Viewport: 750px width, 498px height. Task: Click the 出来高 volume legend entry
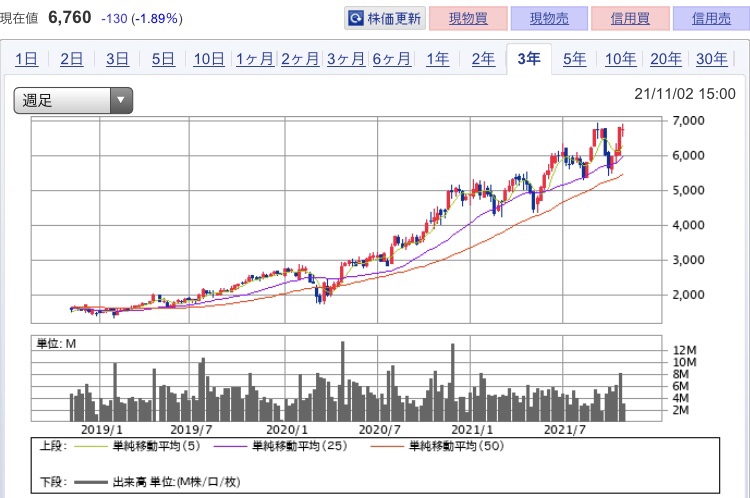point(157,482)
